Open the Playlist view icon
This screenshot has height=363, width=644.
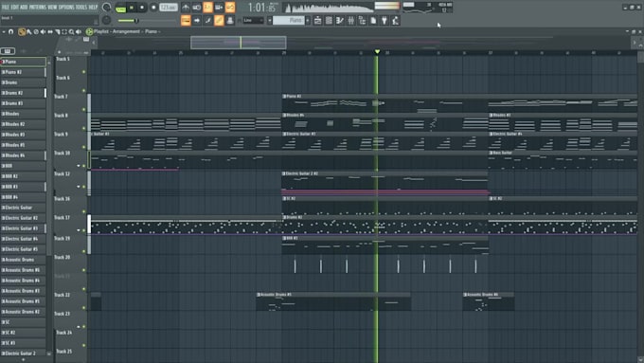[x=317, y=20]
